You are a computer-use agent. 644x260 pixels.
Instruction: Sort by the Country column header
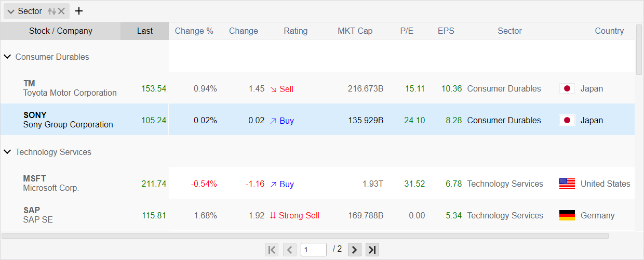click(x=609, y=31)
